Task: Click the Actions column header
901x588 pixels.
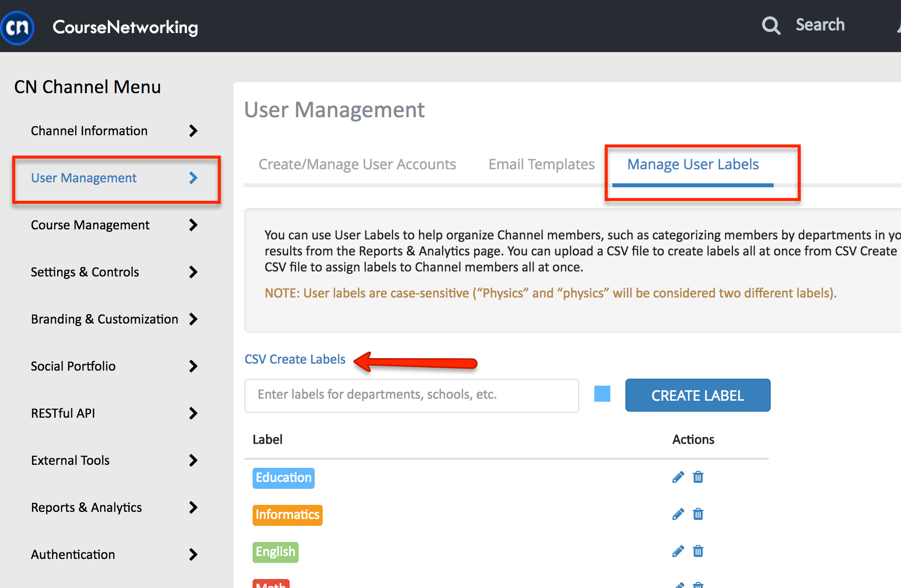Action: tap(694, 439)
